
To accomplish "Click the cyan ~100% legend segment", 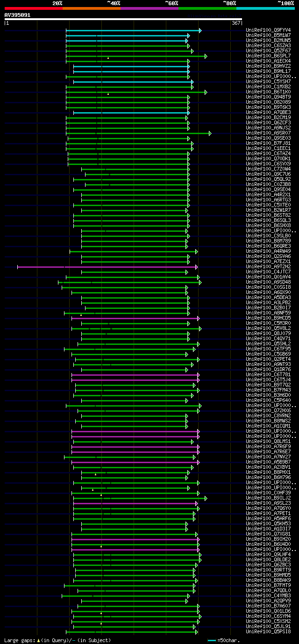I will (265, 8).
